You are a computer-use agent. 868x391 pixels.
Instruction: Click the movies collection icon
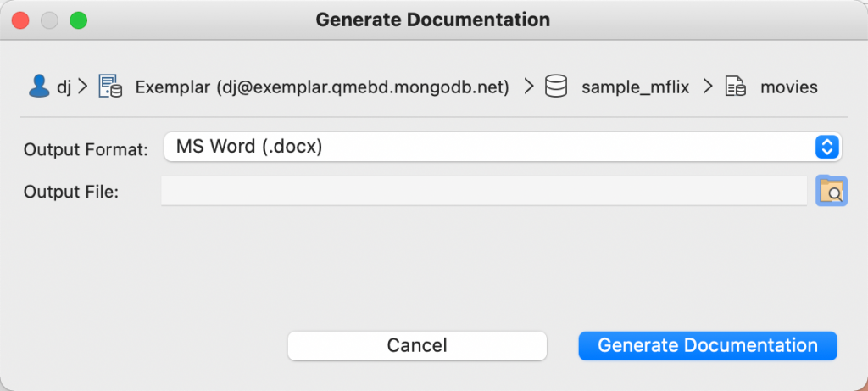[736, 87]
